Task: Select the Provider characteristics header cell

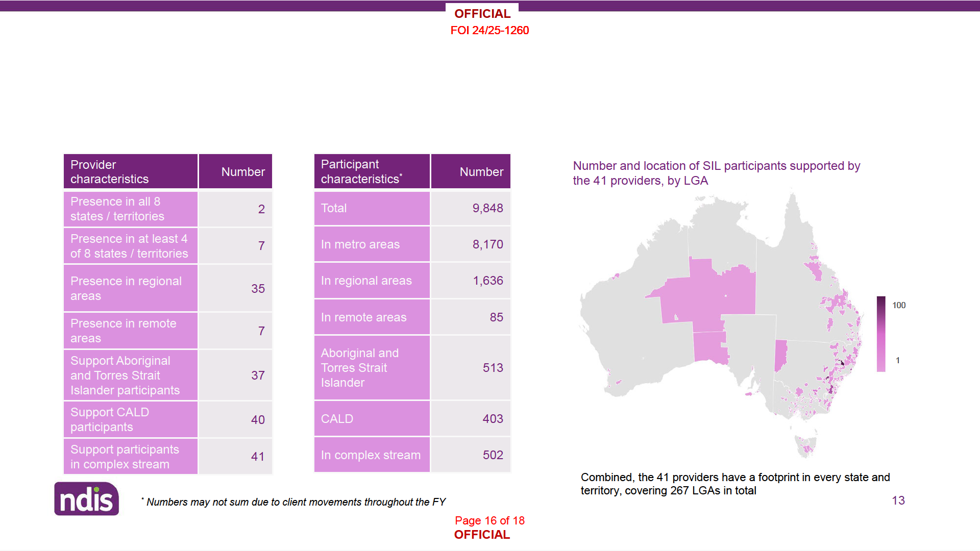Action: tap(130, 172)
